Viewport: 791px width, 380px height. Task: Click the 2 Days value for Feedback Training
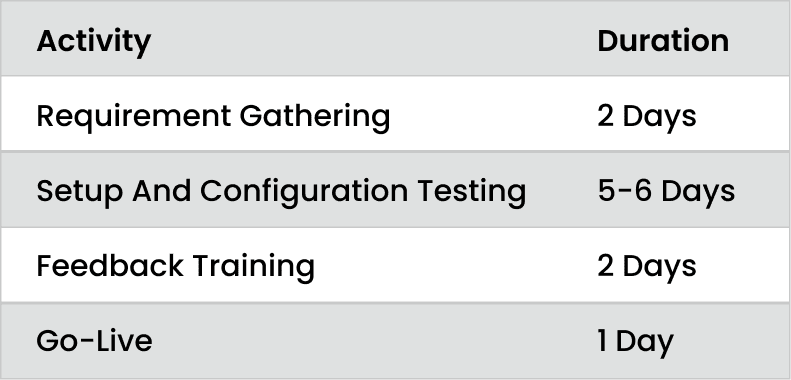point(647,266)
